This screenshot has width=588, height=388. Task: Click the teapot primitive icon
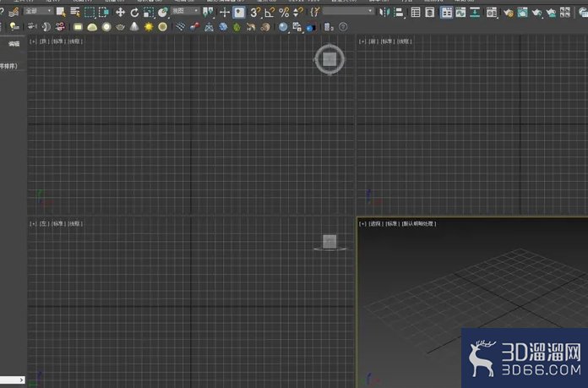(x=120, y=27)
